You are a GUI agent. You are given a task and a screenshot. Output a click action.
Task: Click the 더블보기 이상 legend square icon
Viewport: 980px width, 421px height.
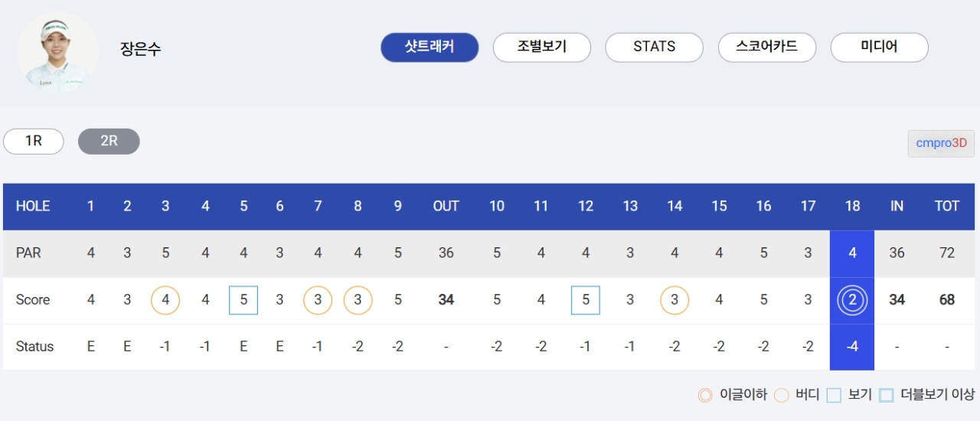(887, 396)
